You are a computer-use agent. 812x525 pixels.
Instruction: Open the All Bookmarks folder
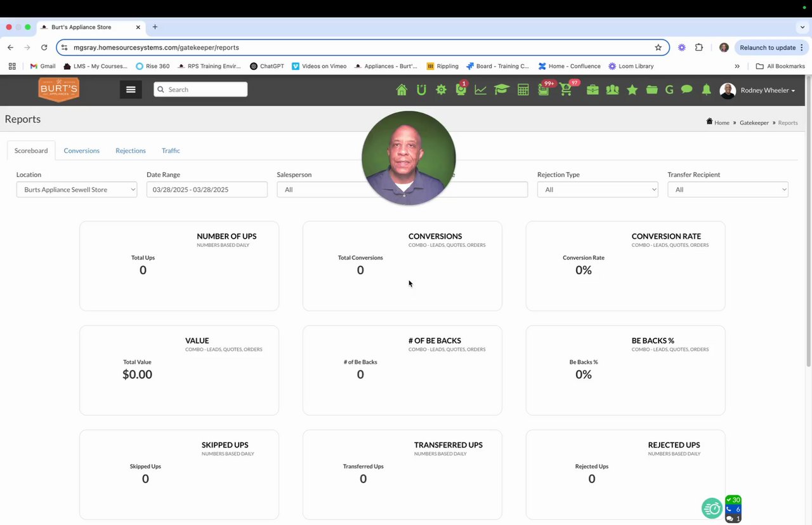(x=780, y=66)
